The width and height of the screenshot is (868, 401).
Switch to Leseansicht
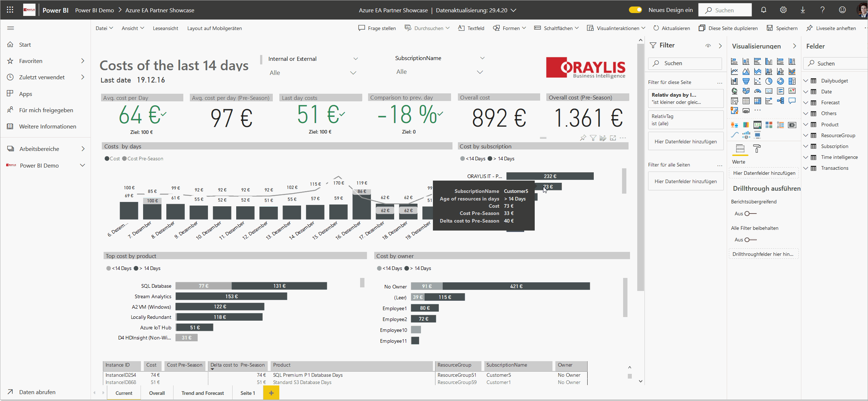pos(166,28)
